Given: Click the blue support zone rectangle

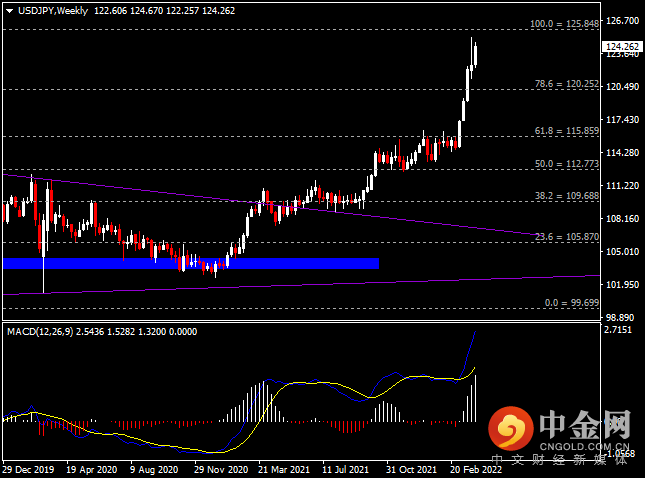Looking at the screenshot, I should [x=191, y=263].
